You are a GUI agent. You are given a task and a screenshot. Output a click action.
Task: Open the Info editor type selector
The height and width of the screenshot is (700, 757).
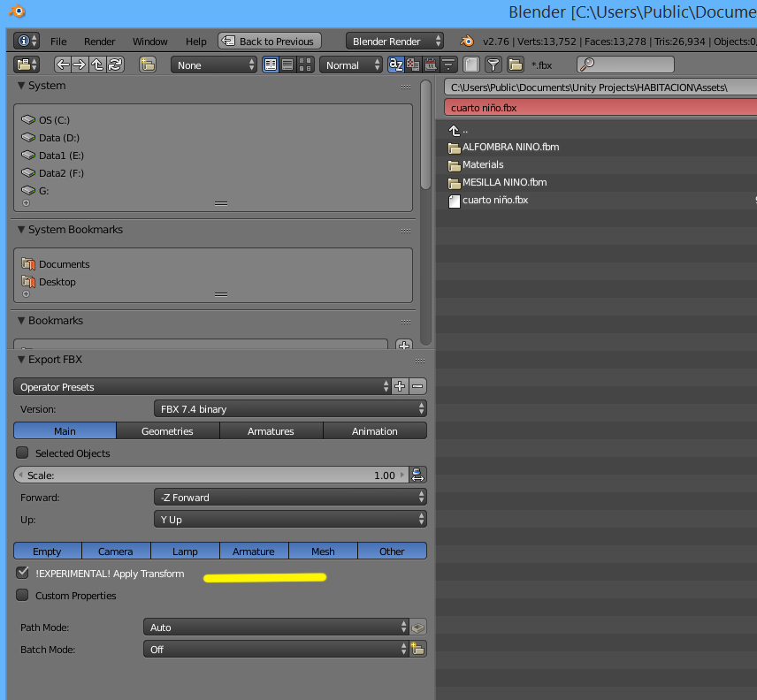tap(26, 41)
